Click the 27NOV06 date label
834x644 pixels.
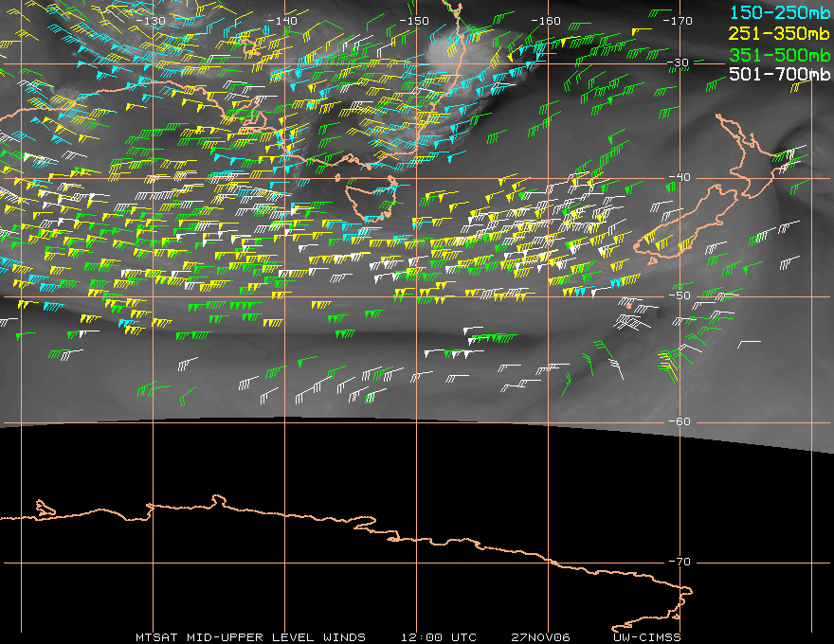click(x=540, y=637)
